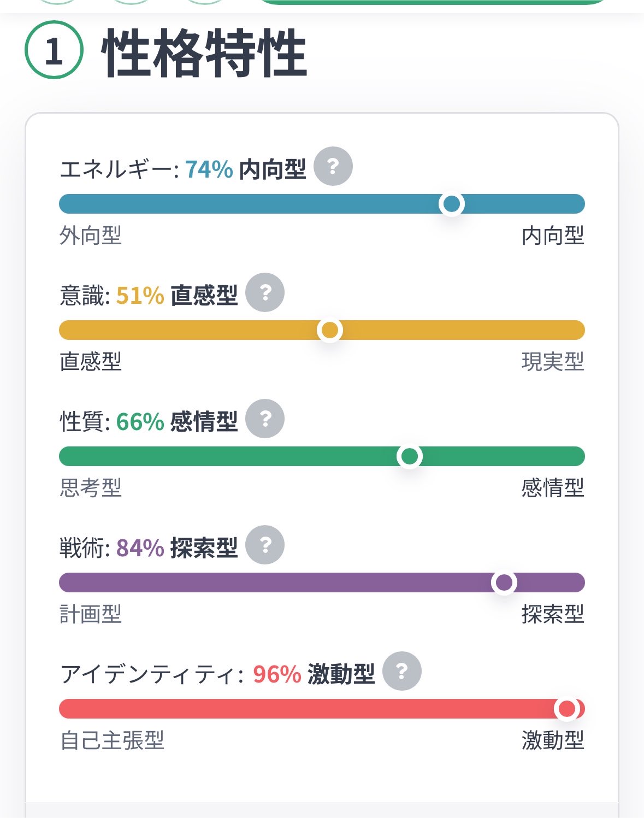Click the circled number 1 section icon
Image resolution: width=644 pixels, height=818 pixels.
[x=54, y=50]
